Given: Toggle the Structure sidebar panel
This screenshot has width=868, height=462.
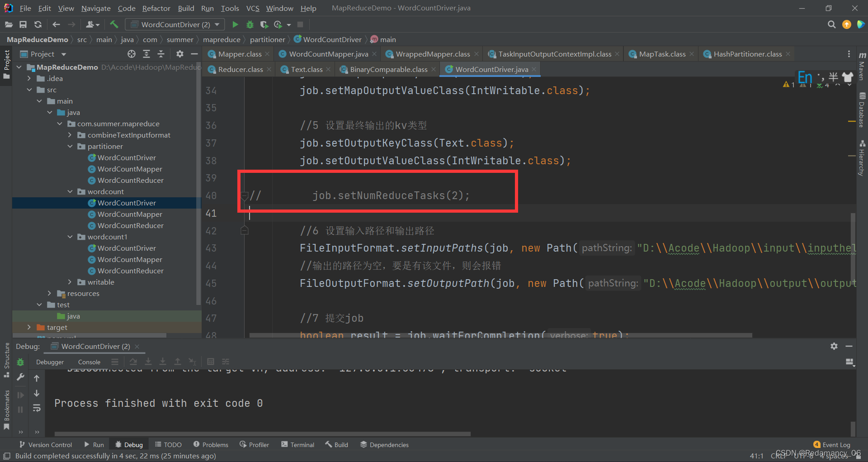Looking at the screenshot, I should pos(6,360).
